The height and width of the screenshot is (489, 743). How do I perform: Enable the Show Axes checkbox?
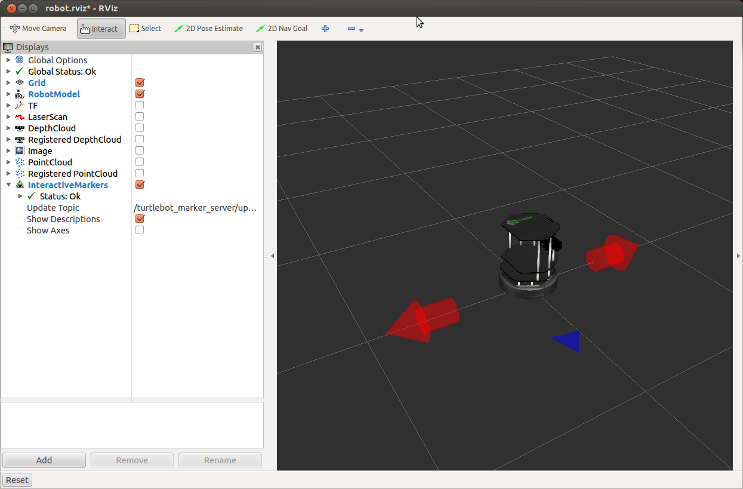[x=140, y=230]
